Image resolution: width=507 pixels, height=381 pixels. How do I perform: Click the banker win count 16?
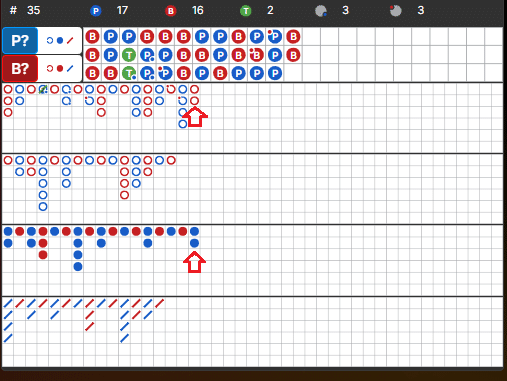(x=197, y=10)
